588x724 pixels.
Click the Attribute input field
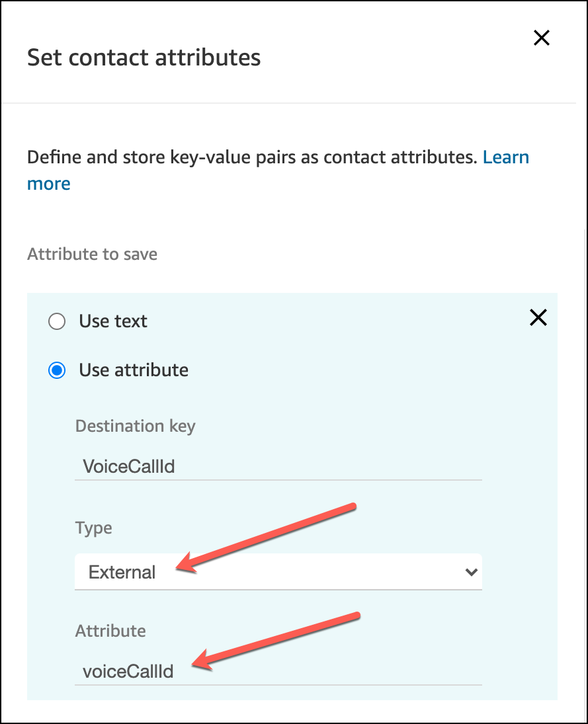click(278, 671)
